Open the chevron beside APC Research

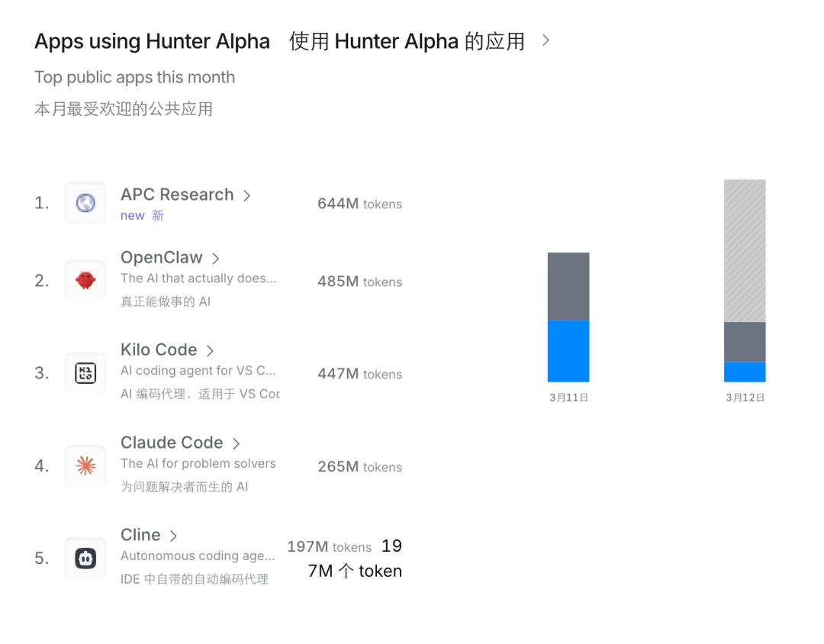click(x=246, y=196)
